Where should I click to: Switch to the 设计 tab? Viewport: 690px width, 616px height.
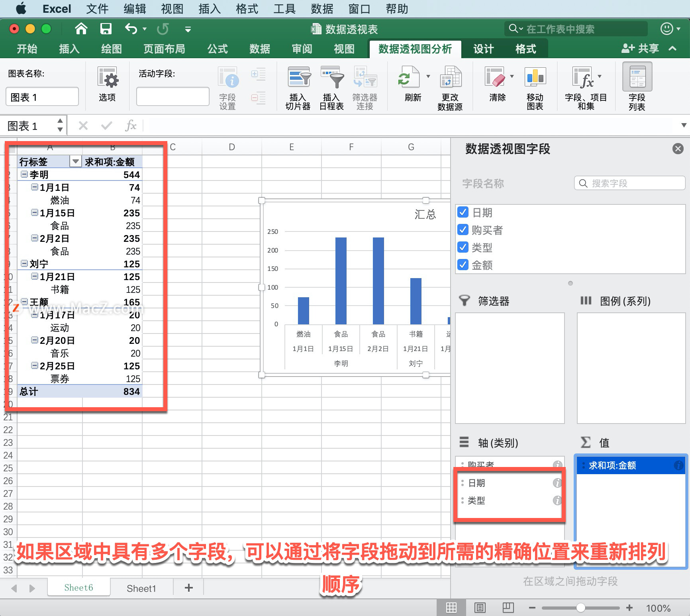coord(484,49)
